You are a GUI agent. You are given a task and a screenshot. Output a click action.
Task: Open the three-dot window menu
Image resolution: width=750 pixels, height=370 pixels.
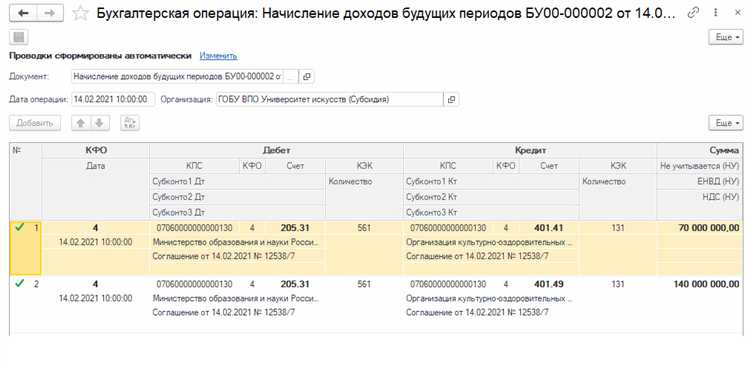coord(716,13)
